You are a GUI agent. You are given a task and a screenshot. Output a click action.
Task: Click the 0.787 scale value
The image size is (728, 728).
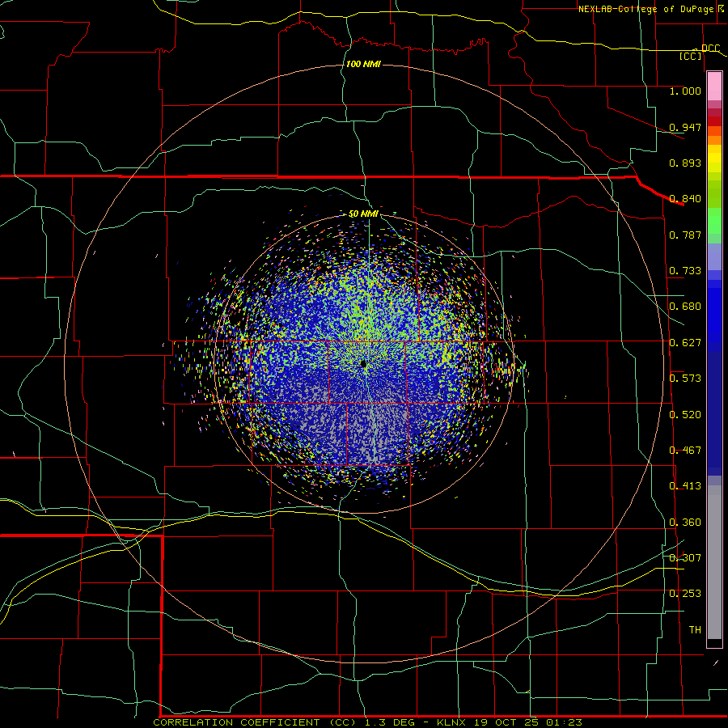point(685,235)
